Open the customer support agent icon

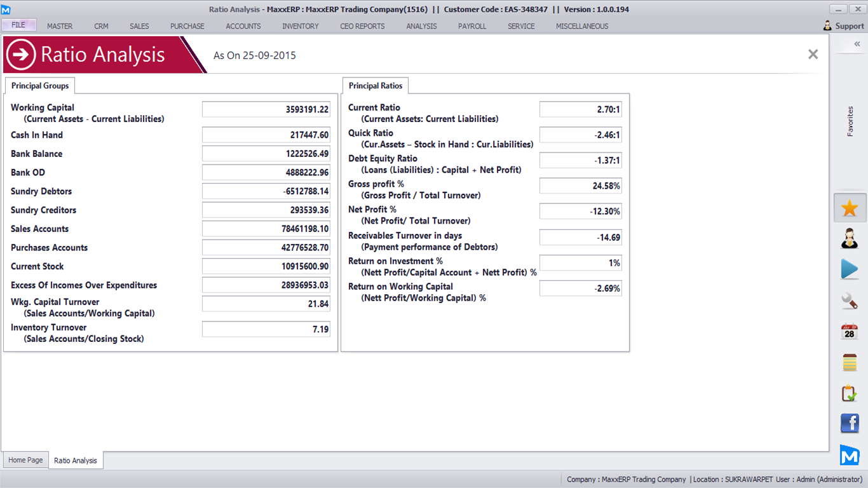[850, 239]
